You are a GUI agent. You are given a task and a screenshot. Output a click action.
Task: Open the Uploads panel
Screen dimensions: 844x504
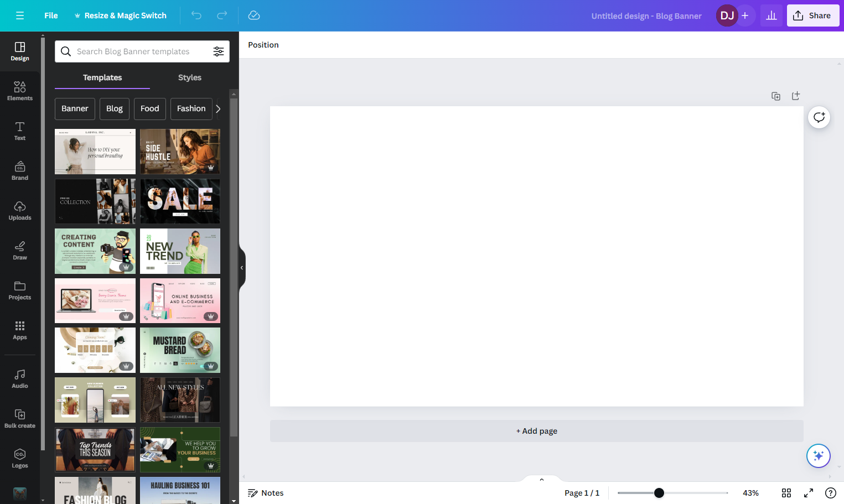tap(20, 211)
